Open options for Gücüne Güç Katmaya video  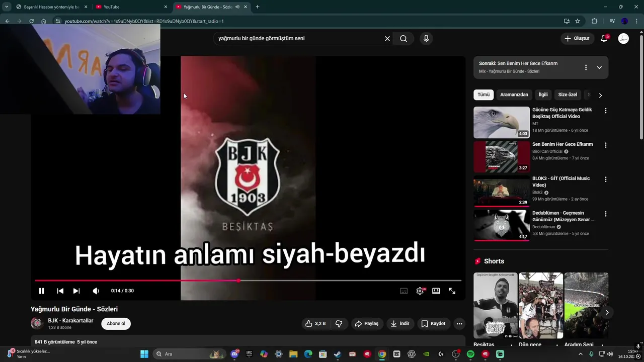point(605,111)
